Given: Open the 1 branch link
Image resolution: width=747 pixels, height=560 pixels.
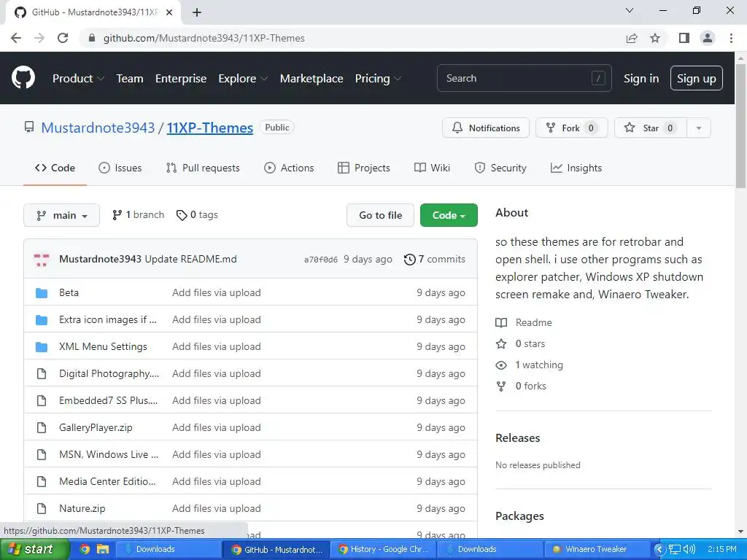Looking at the screenshot, I should click(138, 215).
